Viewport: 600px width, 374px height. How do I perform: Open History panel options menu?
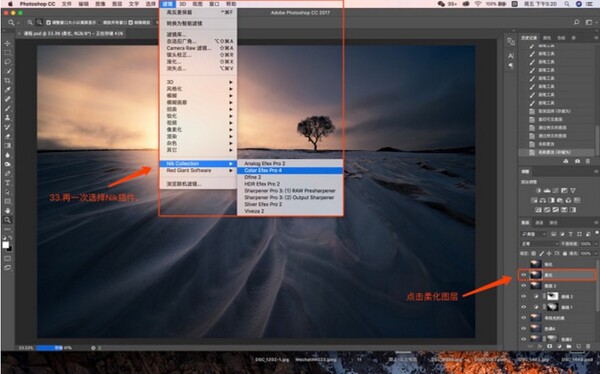pyautogui.click(x=596, y=38)
